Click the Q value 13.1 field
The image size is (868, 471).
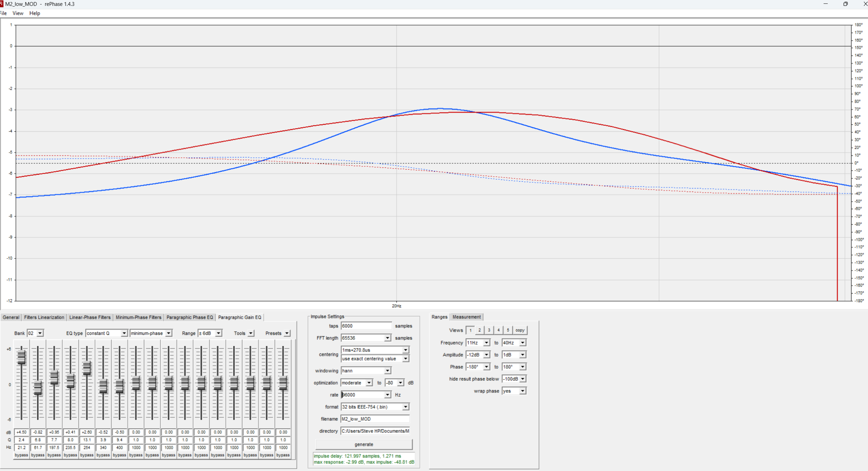point(87,440)
